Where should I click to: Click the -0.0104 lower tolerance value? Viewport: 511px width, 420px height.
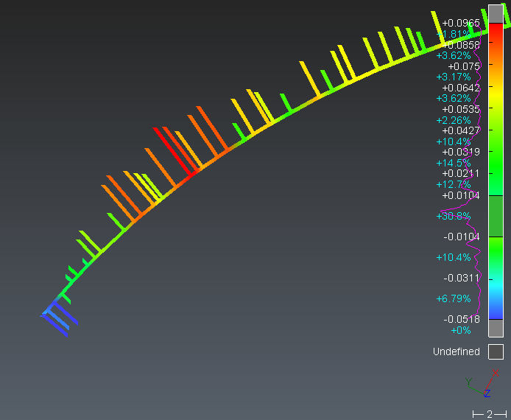(x=461, y=237)
